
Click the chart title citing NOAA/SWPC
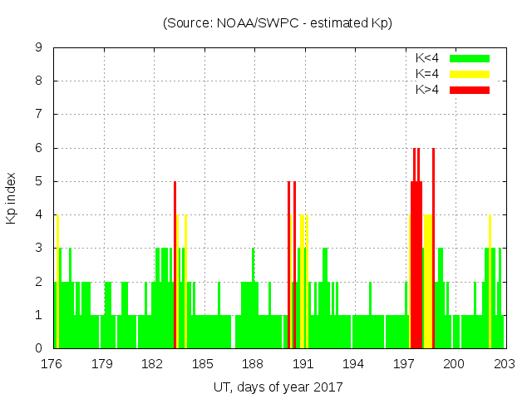(x=278, y=22)
